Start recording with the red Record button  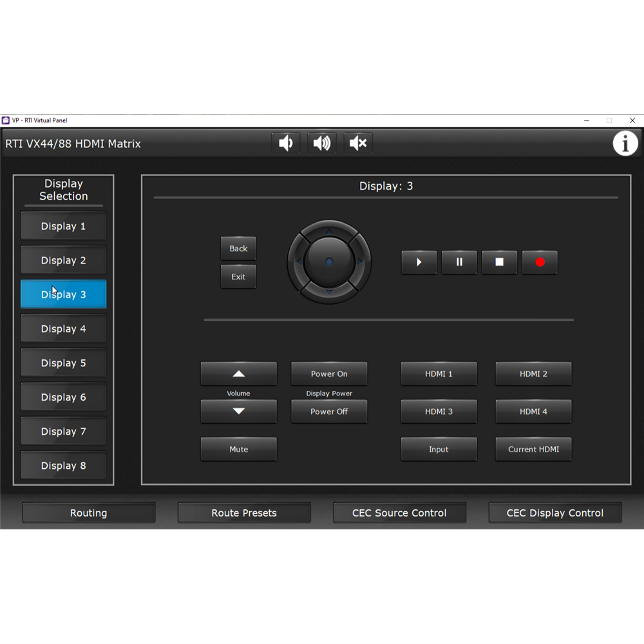coord(540,262)
